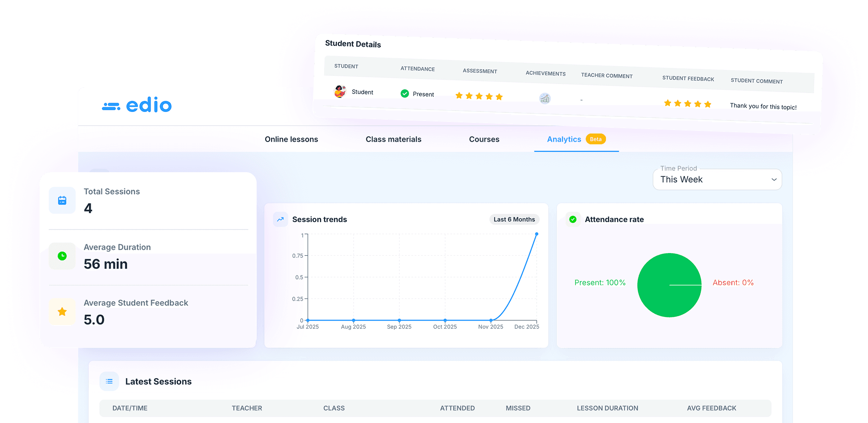Click the Nov 2025 data point
The width and height of the screenshot is (868, 423).
coord(491,321)
